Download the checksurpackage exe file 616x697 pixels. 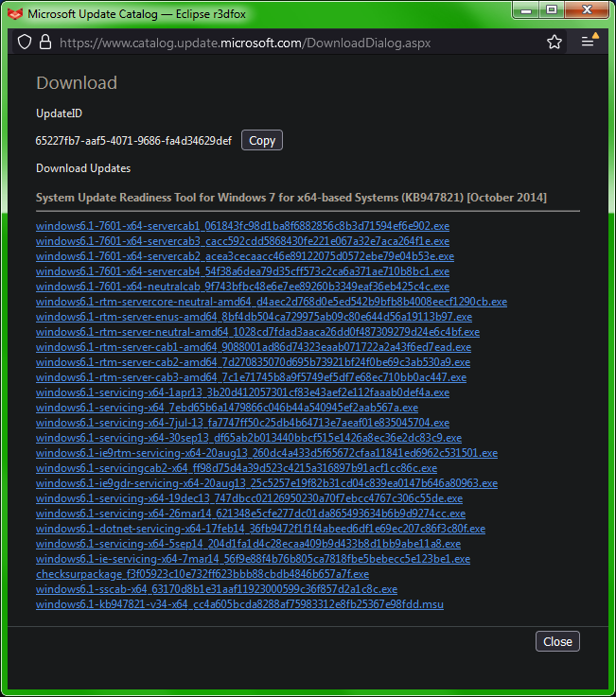[x=202, y=574]
